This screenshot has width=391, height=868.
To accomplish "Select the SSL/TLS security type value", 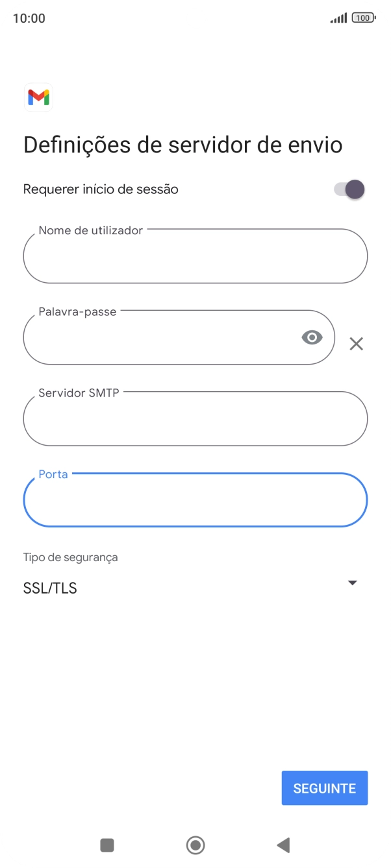I will click(51, 588).
